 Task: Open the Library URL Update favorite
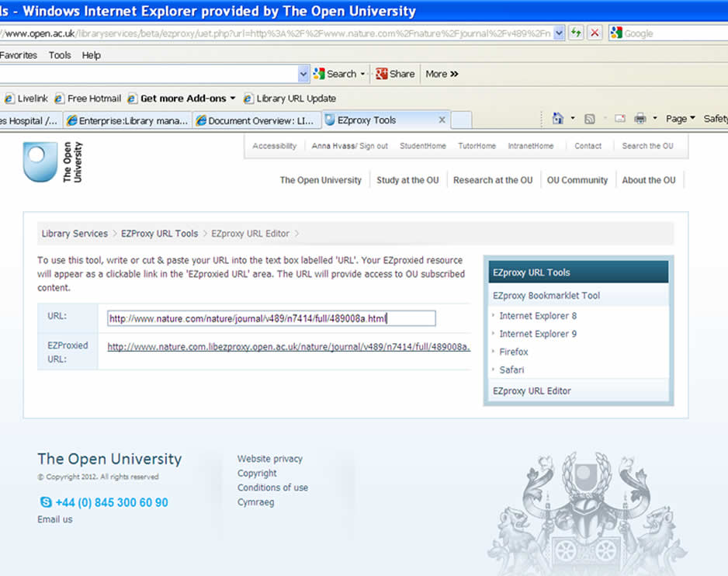289,99
